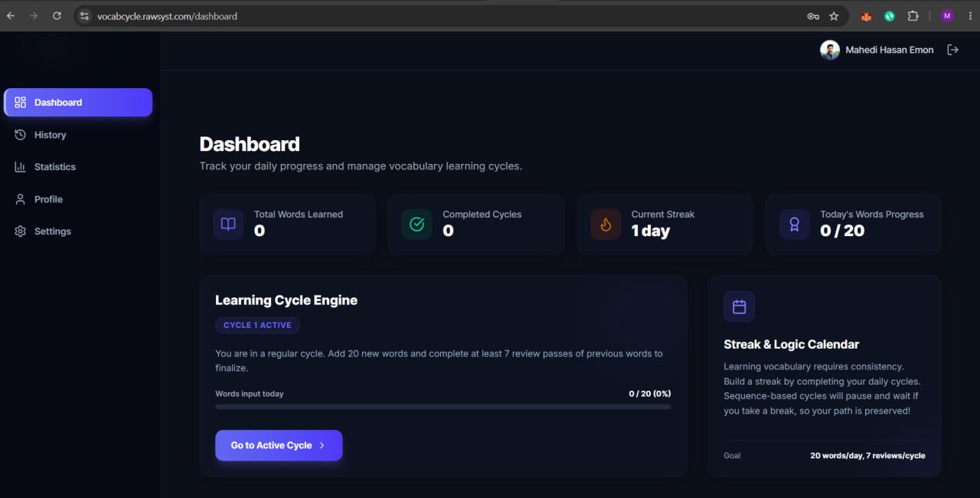
Task: Bookmark this page with the star icon
Action: pos(834,16)
